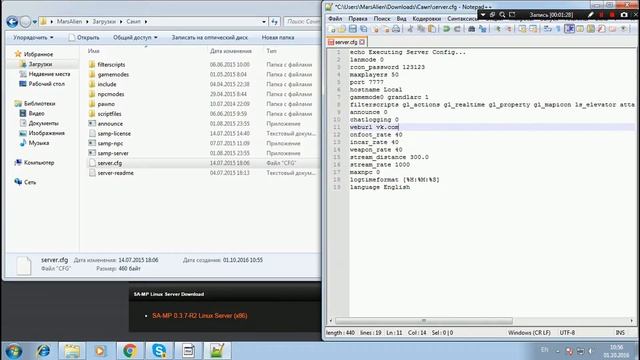The image size is (640, 360).
Task: Click the Open file icon in Notepad++
Action: [x=342, y=29]
